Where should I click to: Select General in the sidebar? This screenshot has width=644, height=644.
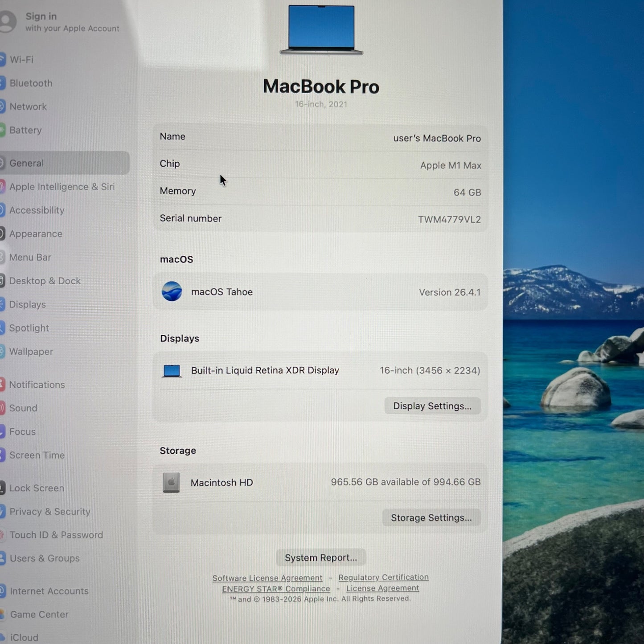pos(65,163)
